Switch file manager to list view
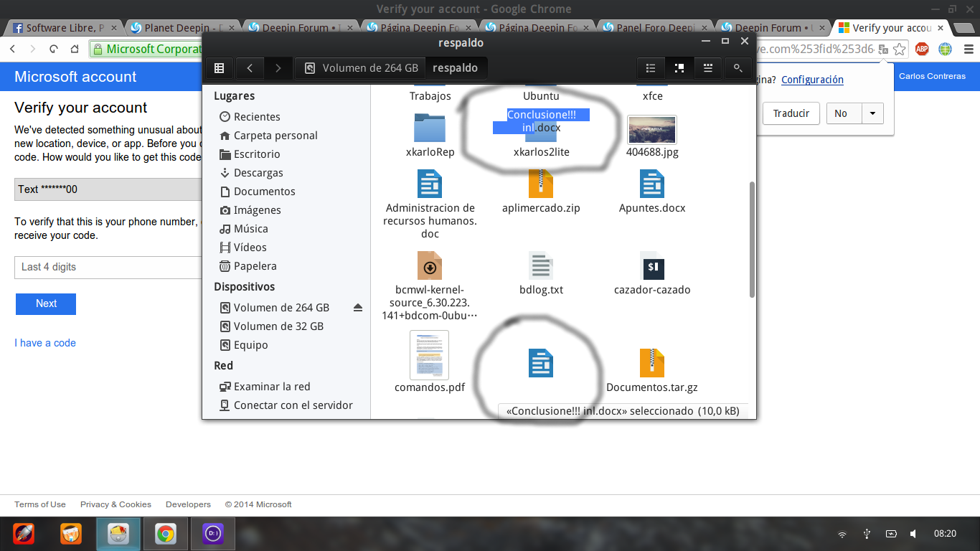Image resolution: width=980 pixels, height=551 pixels. [651, 68]
